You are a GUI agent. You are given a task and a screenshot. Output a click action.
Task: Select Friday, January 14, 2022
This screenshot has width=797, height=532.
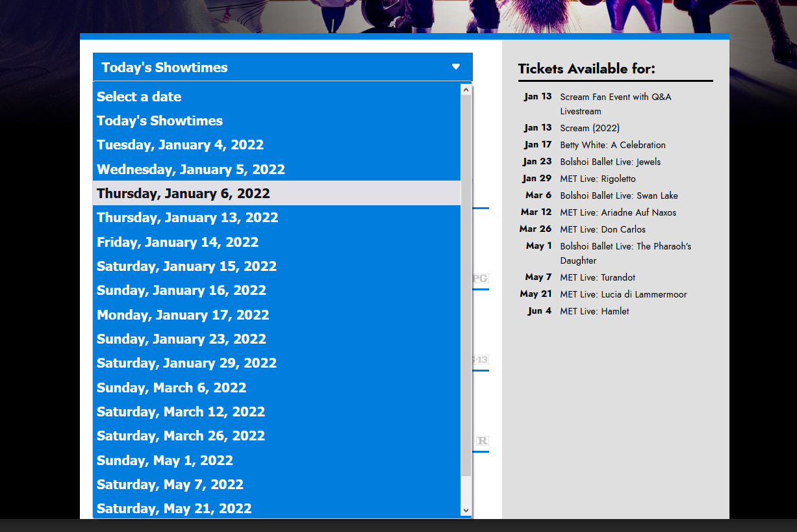(277, 242)
